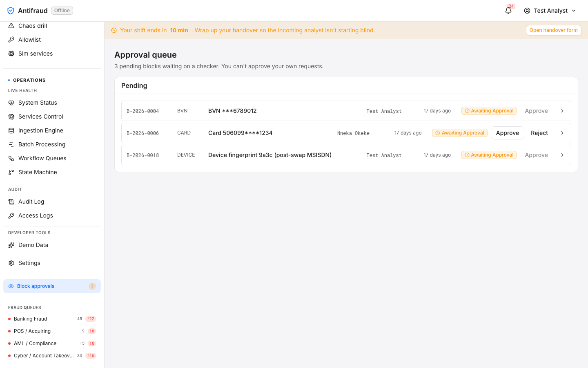Open Services Control page
The image size is (588, 368).
point(52,117)
